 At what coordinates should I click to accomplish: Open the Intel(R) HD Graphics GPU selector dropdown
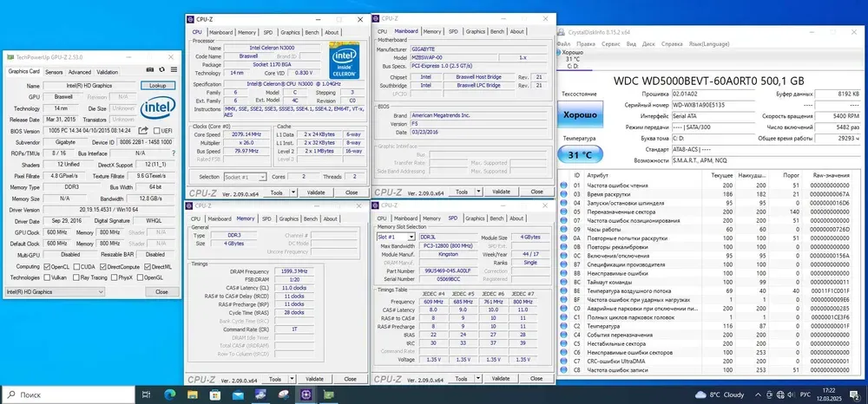55,292
